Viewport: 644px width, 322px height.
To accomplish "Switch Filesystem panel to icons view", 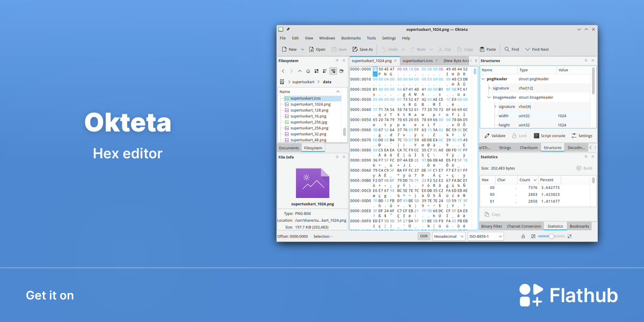I will [x=317, y=71].
